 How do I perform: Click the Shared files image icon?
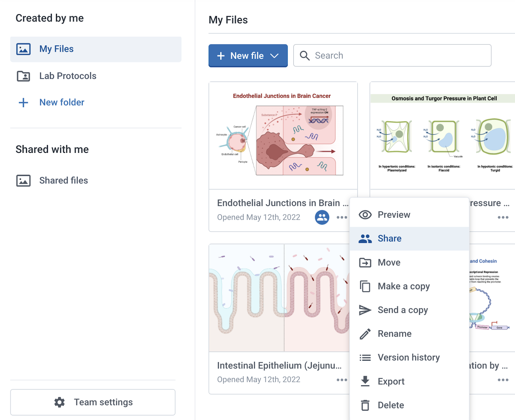23,181
